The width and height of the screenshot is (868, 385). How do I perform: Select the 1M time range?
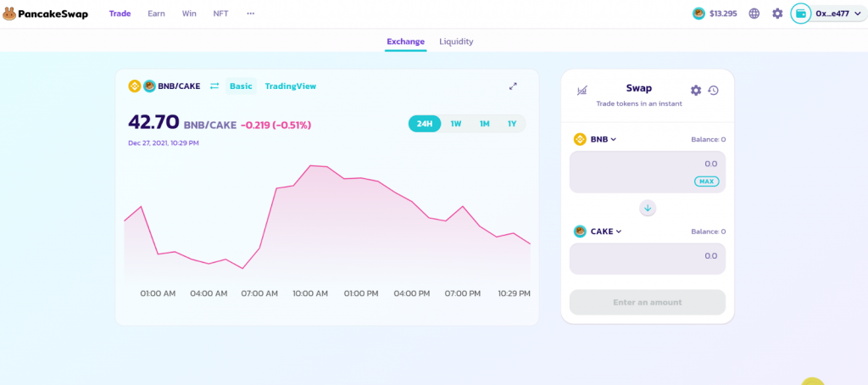pos(484,124)
